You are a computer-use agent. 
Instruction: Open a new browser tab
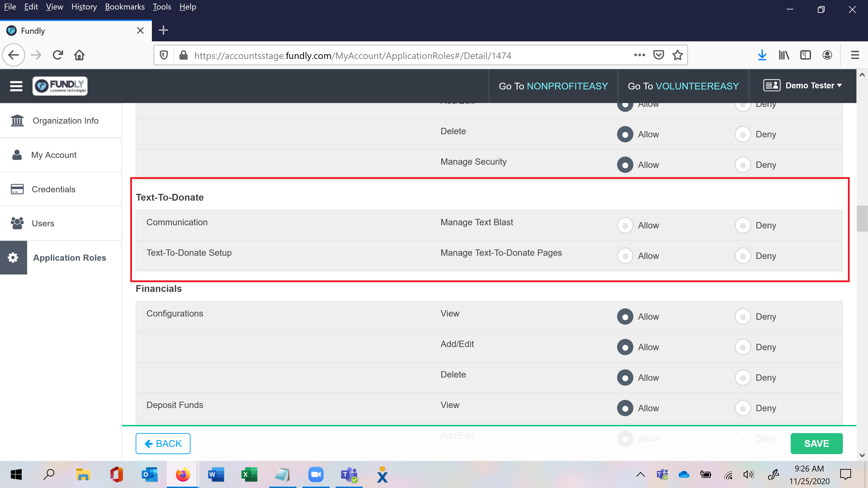coord(163,30)
